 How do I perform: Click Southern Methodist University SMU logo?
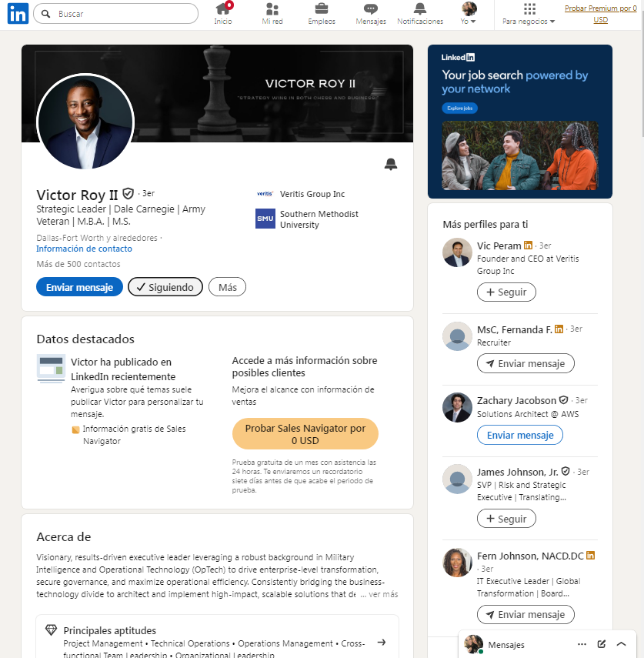tap(265, 219)
